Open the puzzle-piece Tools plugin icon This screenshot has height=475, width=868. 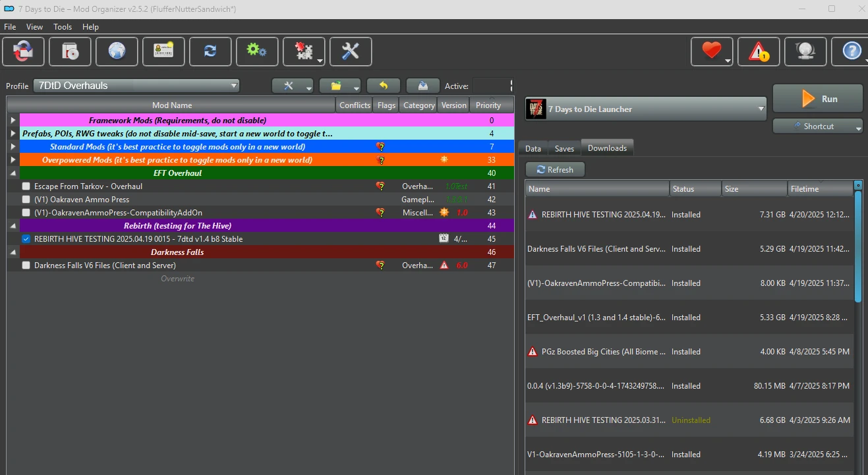pos(304,51)
